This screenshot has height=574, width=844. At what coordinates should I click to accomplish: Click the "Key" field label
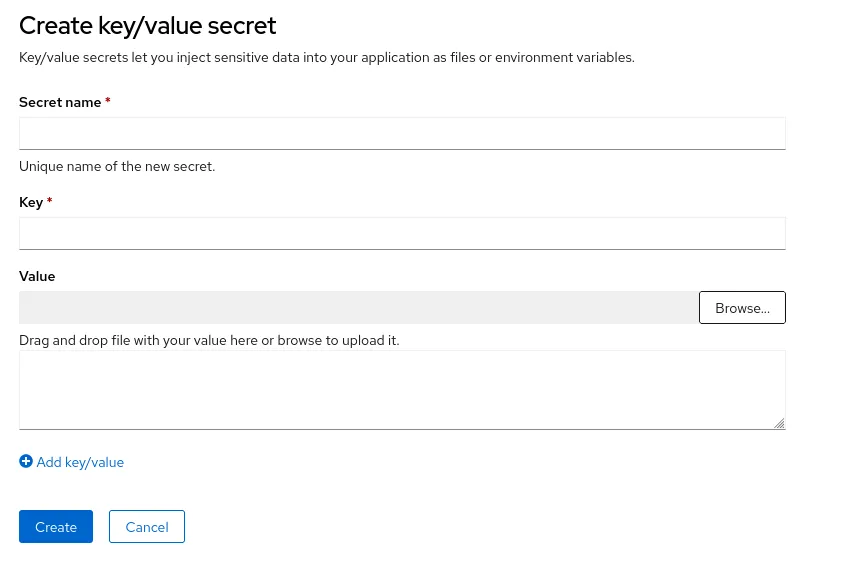31,202
